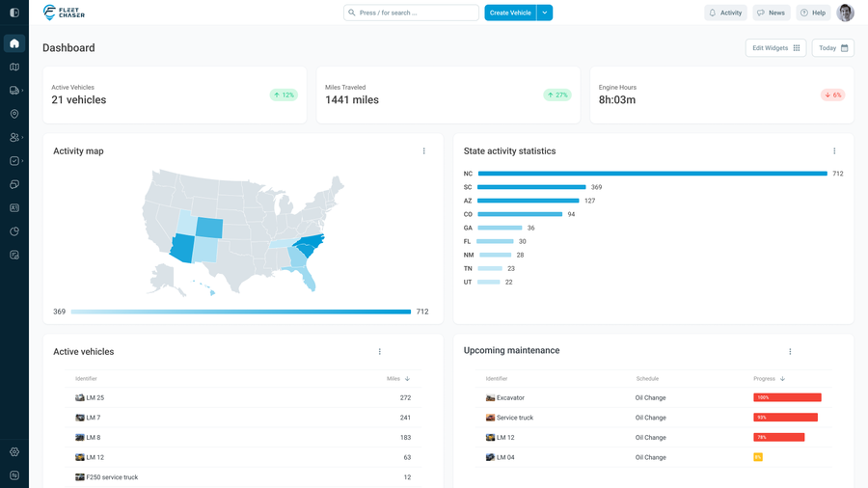Open the Today date picker
The width and height of the screenshot is (868, 488).
[x=832, y=48]
